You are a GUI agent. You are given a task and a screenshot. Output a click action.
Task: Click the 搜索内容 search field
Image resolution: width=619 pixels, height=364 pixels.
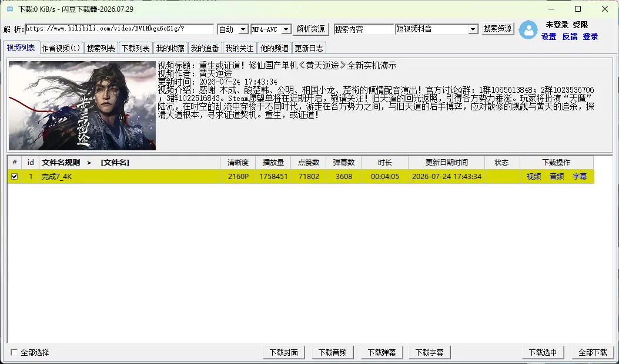pos(364,29)
